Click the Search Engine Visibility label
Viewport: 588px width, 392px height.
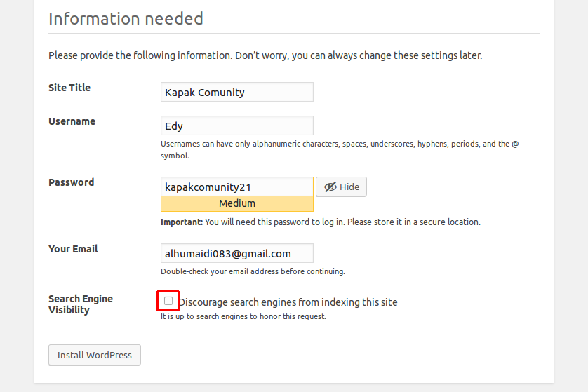(x=80, y=304)
